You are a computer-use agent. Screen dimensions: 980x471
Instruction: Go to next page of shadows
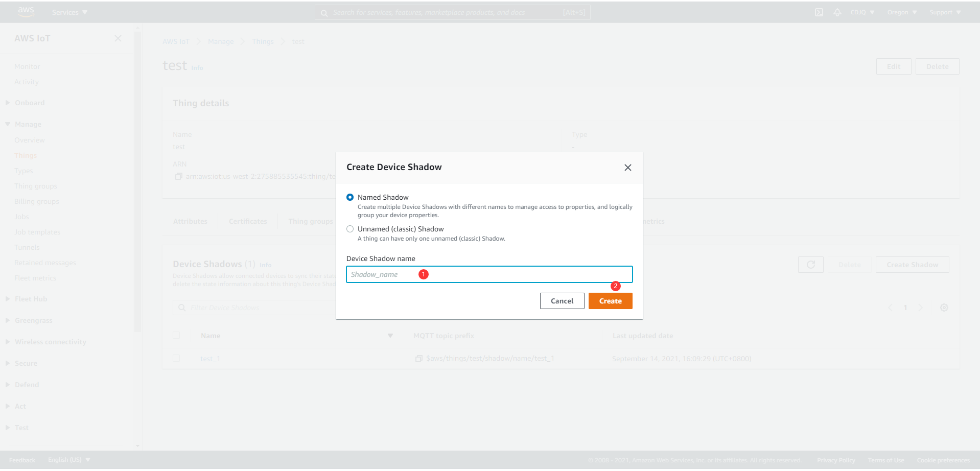tap(920, 308)
